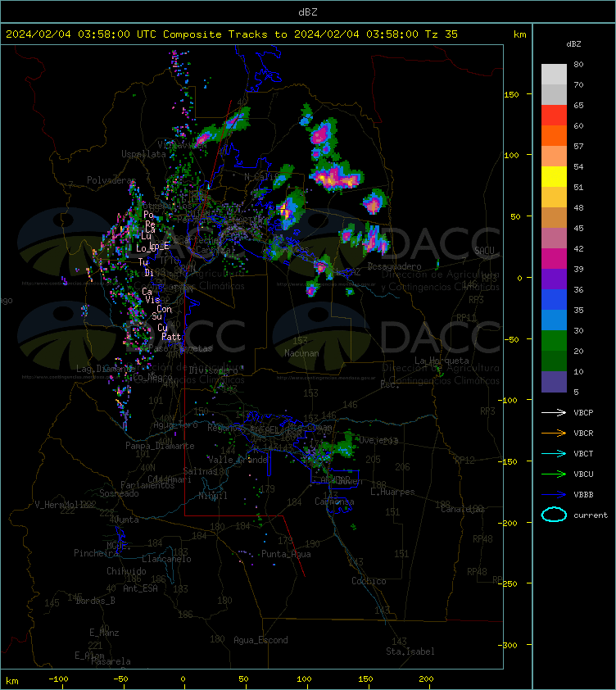Click the '-300' tick on the vertical km axis
The width and height of the screenshot is (616, 690).
pyautogui.click(x=509, y=645)
